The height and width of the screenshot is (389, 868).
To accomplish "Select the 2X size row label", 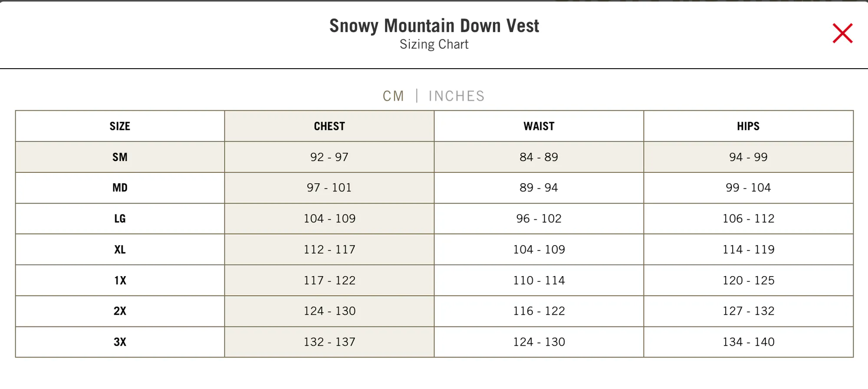I will [x=120, y=311].
